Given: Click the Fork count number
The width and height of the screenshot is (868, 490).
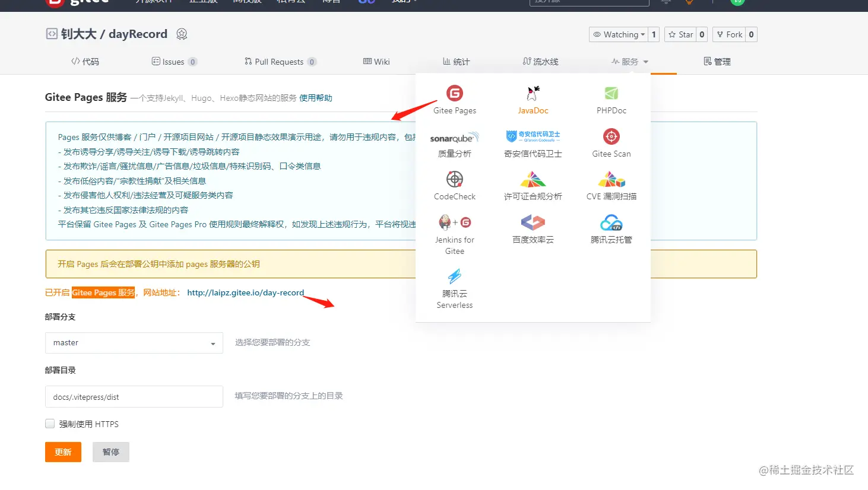Looking at the screenshot, I should pyautogui.click(x=751, y=34).
